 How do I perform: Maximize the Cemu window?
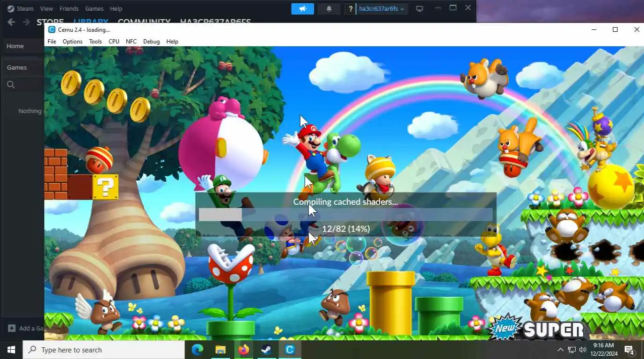[615, 29]
